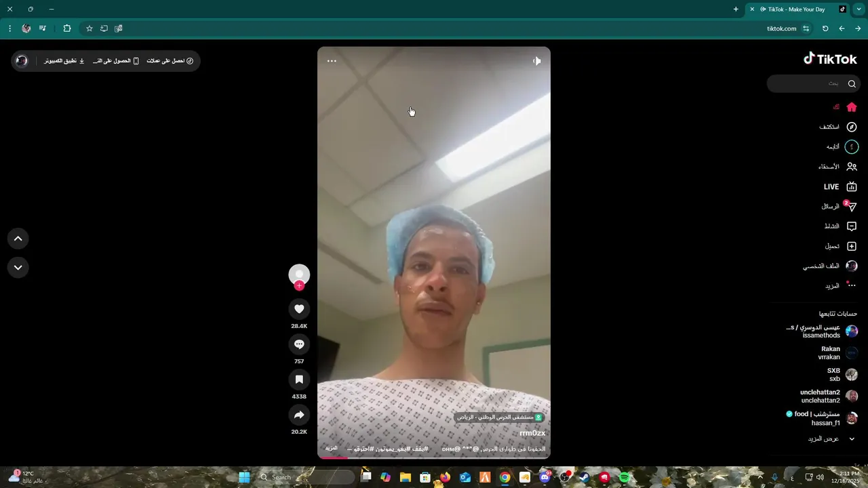Open the volume control in the system tray
The width and height of the screenshot is (868, 488).
821,477
